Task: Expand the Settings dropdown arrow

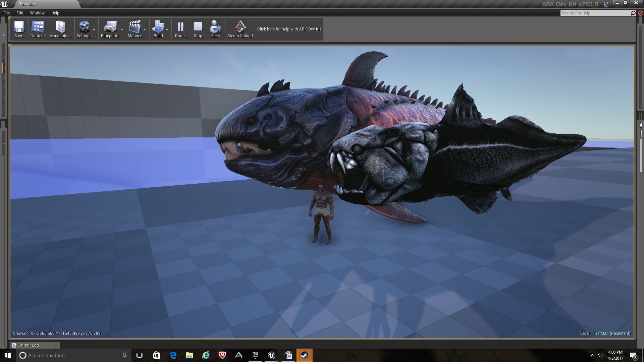Action: (x=94, y=29)
